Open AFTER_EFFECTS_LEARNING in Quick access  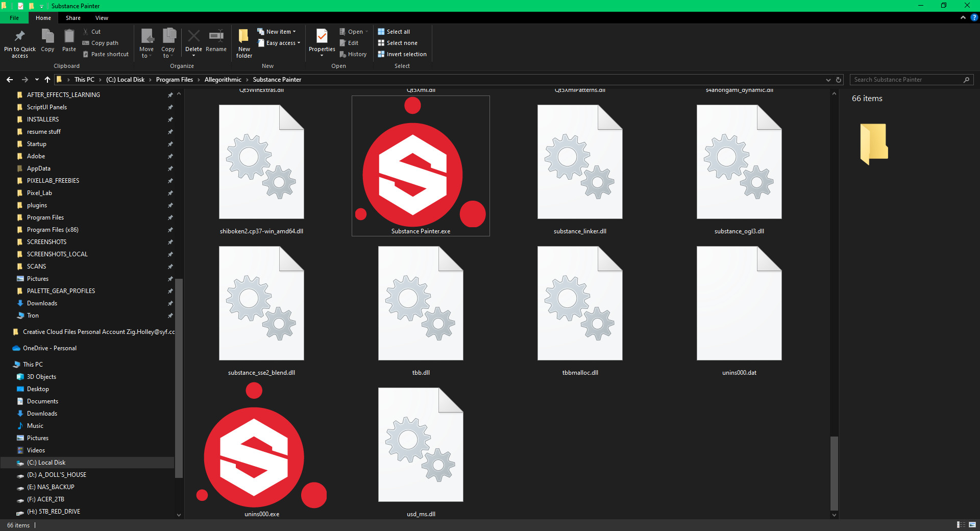point(63,95)
